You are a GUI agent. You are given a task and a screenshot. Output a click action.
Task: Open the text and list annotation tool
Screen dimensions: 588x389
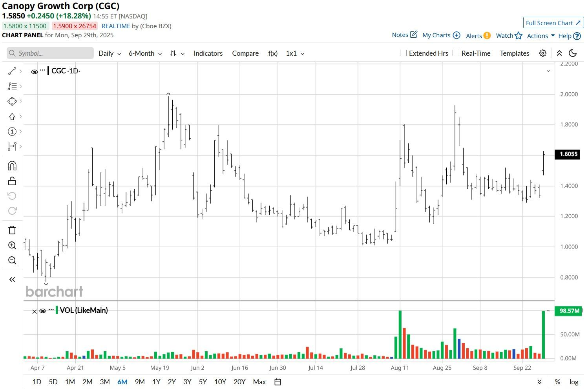tap(12, 86)
